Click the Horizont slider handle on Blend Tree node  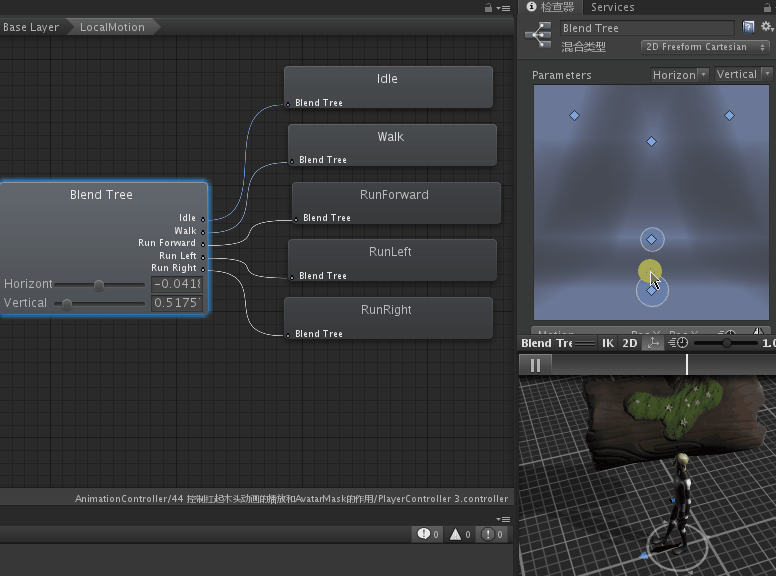(x=99, y=285)
